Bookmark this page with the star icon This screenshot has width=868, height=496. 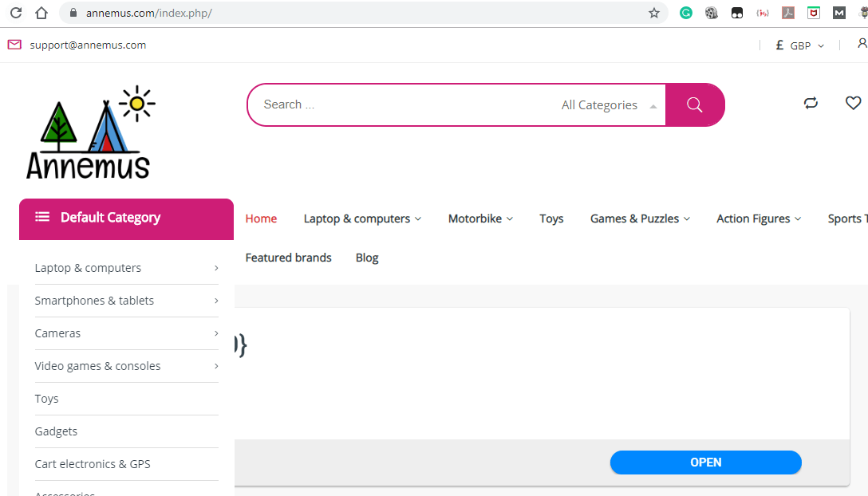tap(653, 13)
